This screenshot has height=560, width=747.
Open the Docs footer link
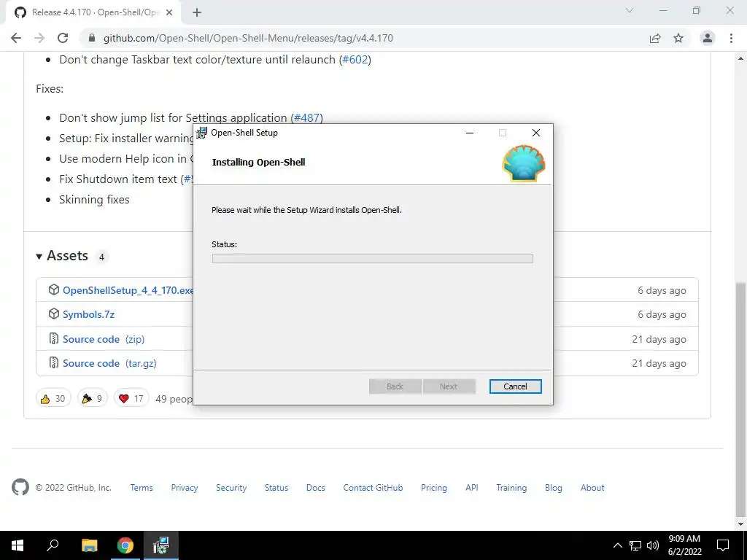[315, 488]
